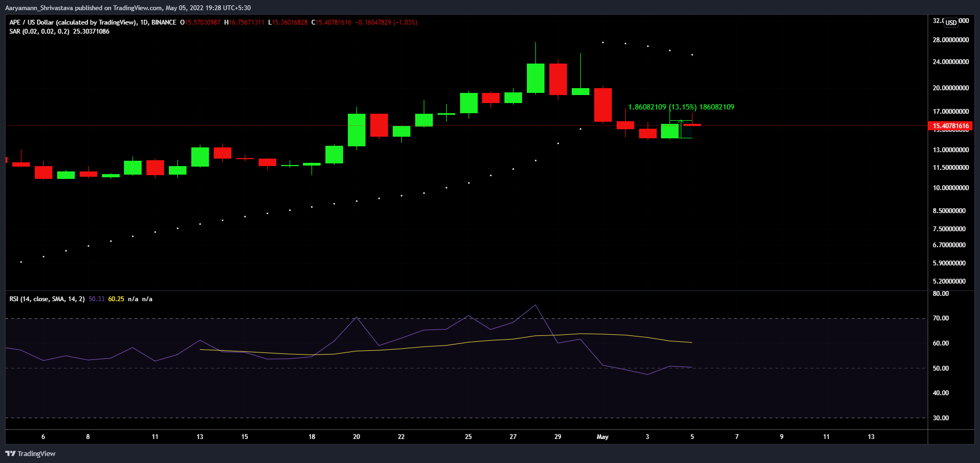Click the 17.00000000 price axis label
The image size is (980, 463).
[x=951, y=112]
